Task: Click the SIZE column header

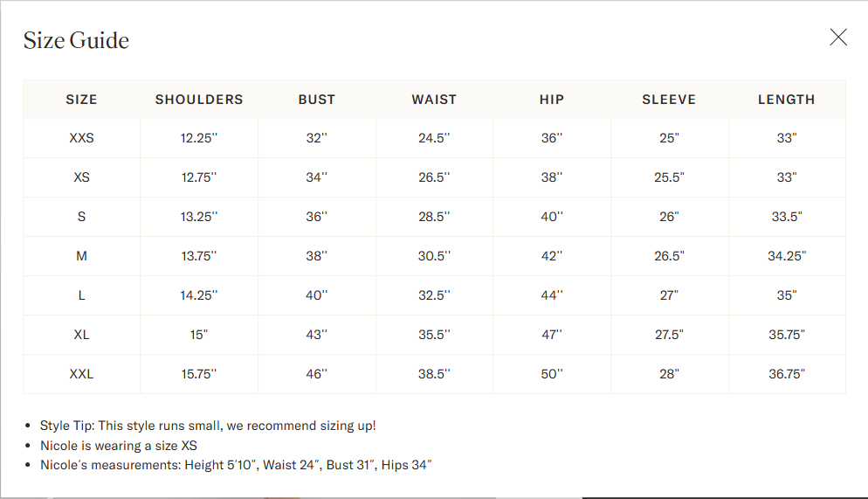Action: (x=81, y=100)
